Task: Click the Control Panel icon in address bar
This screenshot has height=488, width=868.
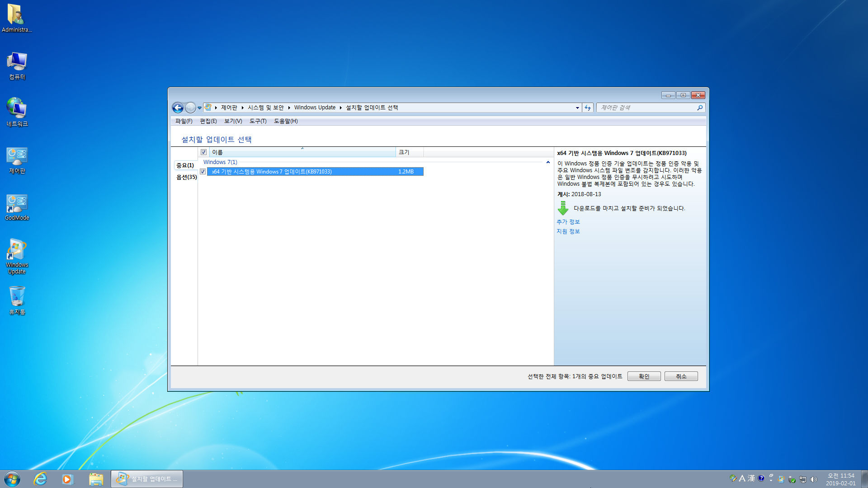Action: 208,108
